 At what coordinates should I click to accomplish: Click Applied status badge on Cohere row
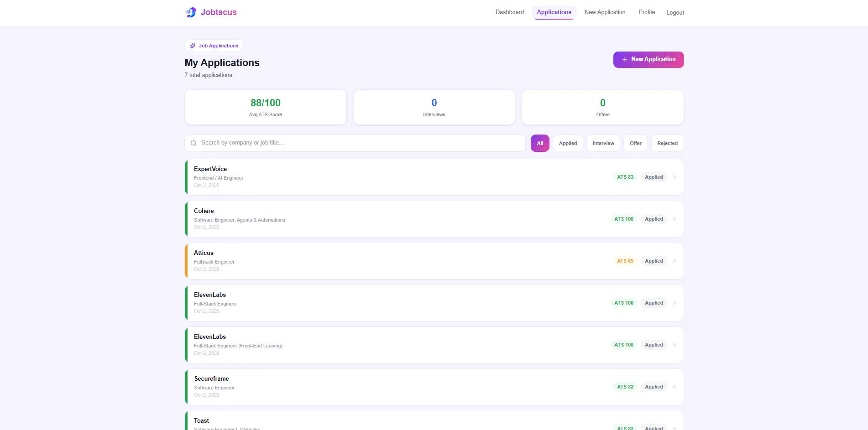tap(654, 219)
